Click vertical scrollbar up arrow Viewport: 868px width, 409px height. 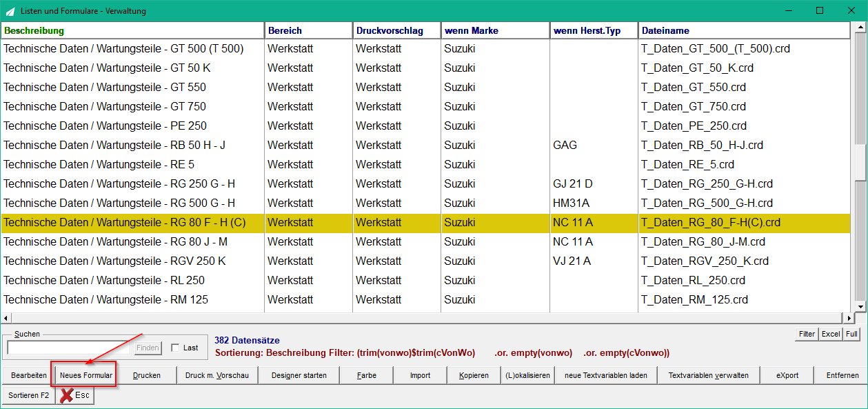tap(860, 29)
